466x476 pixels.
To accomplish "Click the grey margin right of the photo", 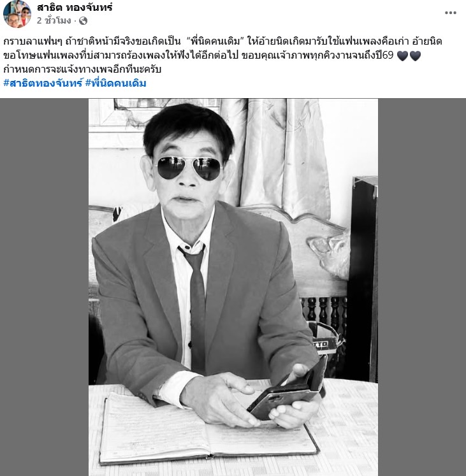I will (x=422, y=287).
